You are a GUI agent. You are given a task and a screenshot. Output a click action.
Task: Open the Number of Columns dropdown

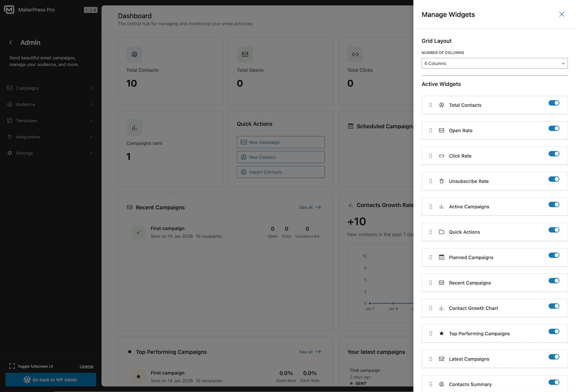494,63
